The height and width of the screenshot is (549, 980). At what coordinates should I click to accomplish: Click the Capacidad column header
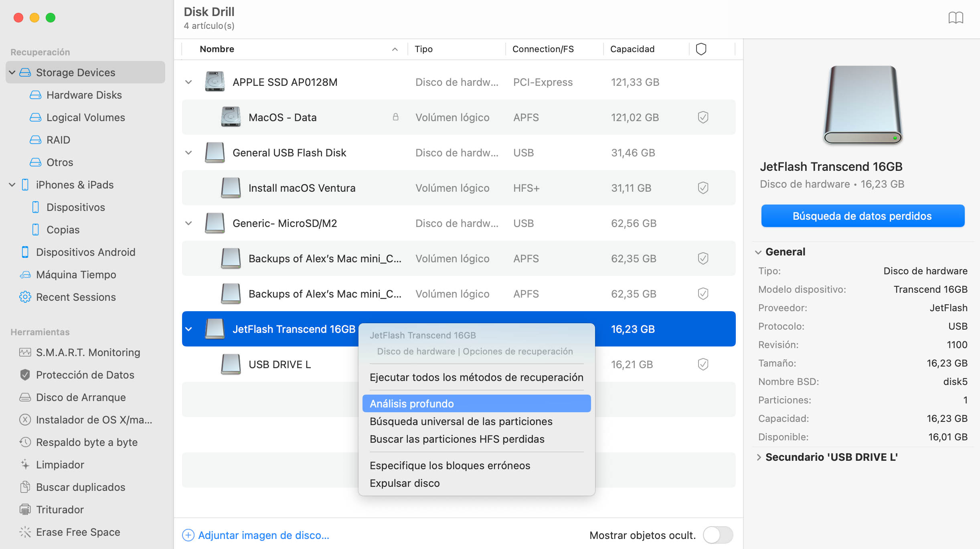[646, 49]
